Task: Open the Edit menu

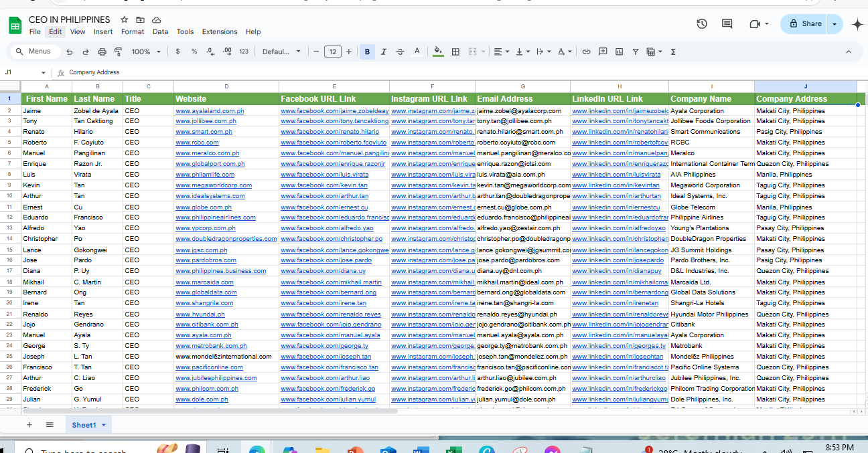Action: pos(55,31)
